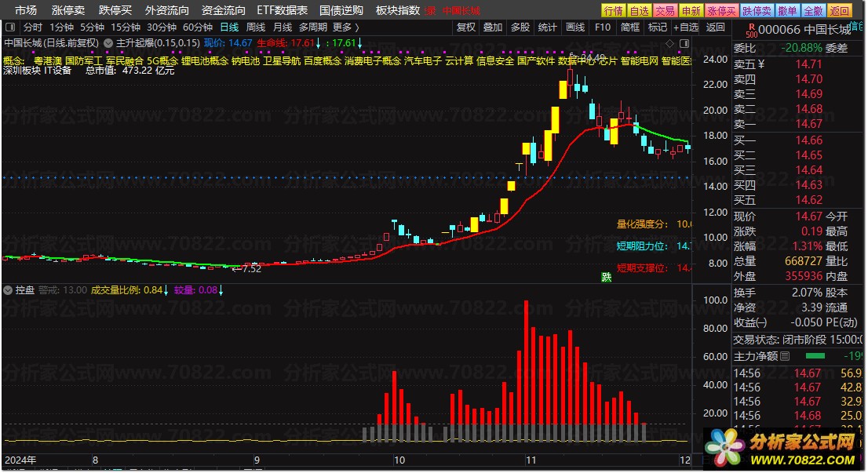Click the blue 跌停卖 button
Viewport: 868px width, 473px height.
pyautogui.click(x=757, y=10)
